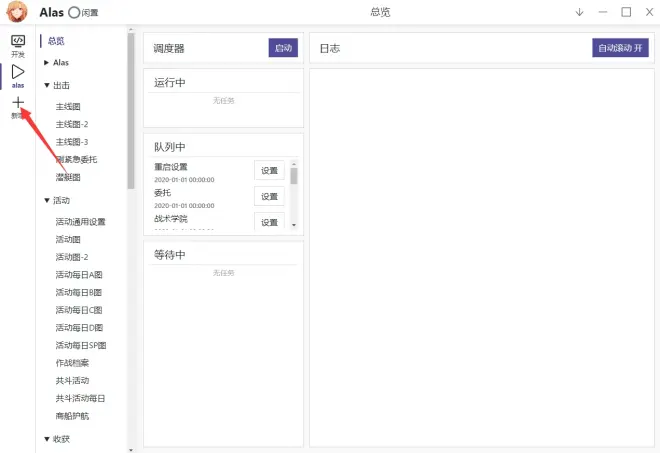Expand the Alas tree group
The height and width of the screenshot is (453, 660).
pos(46,63)
